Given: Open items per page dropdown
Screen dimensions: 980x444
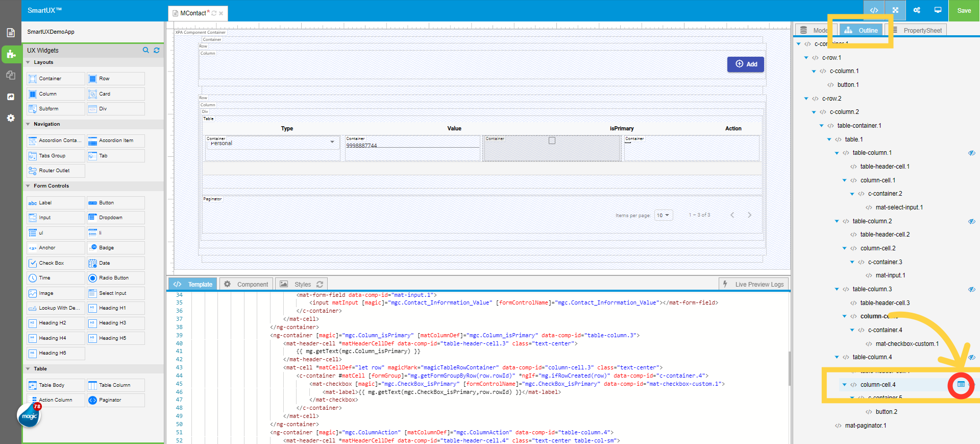Looking at the screenshot, I should [x=664, y=215].
